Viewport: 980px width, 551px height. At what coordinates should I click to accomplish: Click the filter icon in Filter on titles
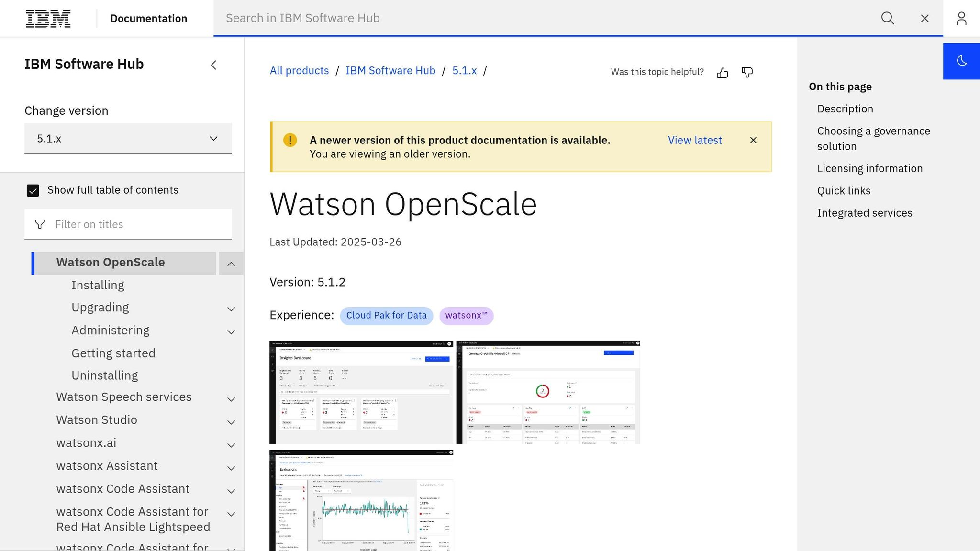click(x=40, y=224)
